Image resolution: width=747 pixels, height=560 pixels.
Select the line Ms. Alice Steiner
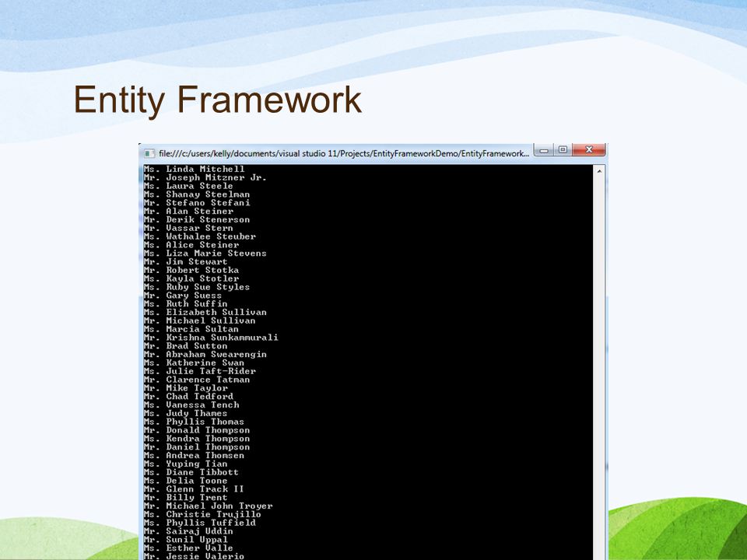[x=191, y=245]
